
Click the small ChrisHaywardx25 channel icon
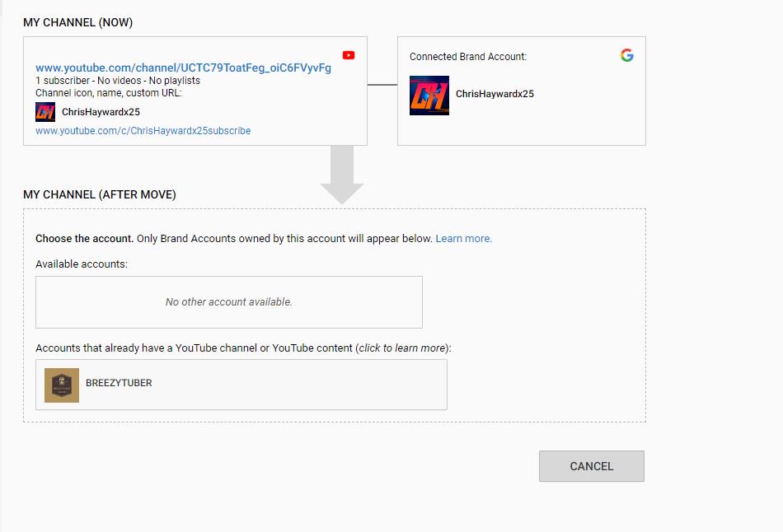coord(45,112)
